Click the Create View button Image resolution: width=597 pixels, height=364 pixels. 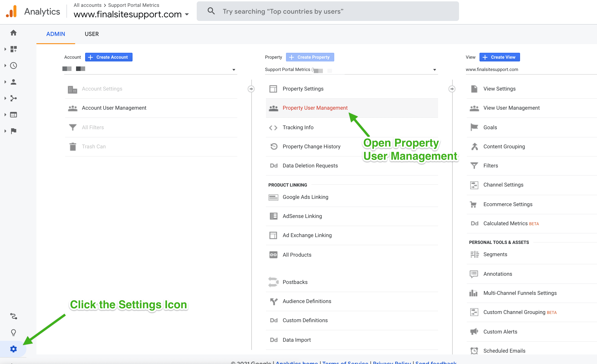(499, 57)
